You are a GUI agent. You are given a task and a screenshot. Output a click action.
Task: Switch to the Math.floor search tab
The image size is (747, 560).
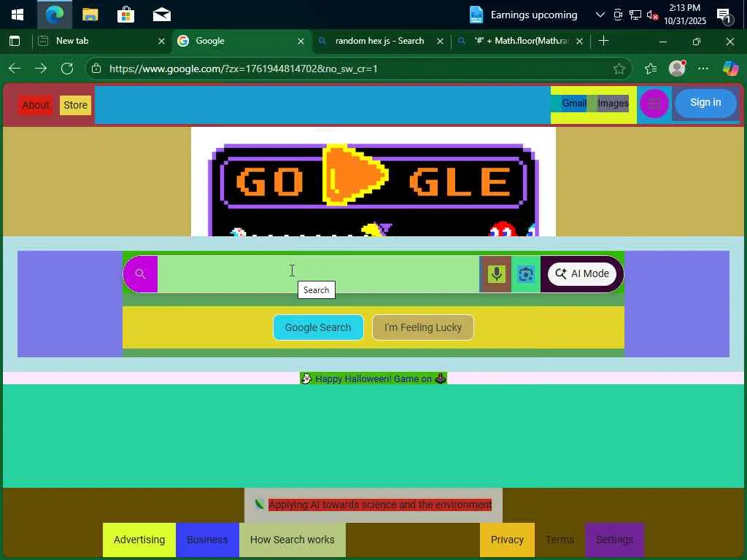click(521, 41)
